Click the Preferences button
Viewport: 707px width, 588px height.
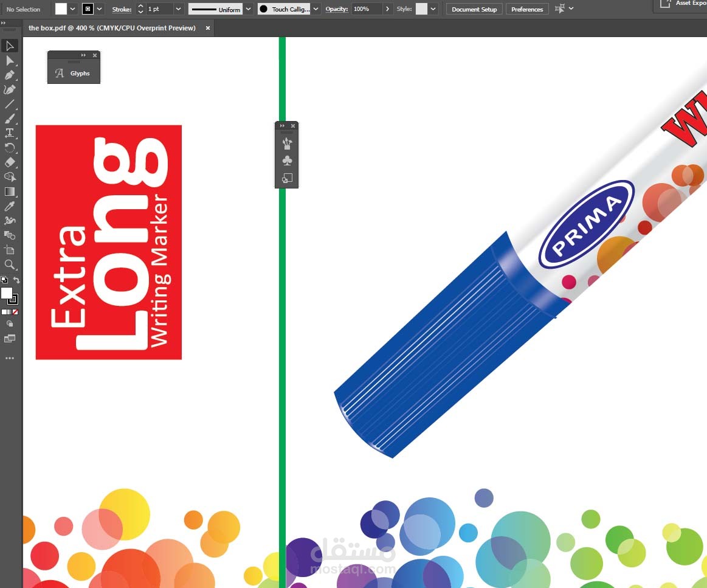point(527,9)
